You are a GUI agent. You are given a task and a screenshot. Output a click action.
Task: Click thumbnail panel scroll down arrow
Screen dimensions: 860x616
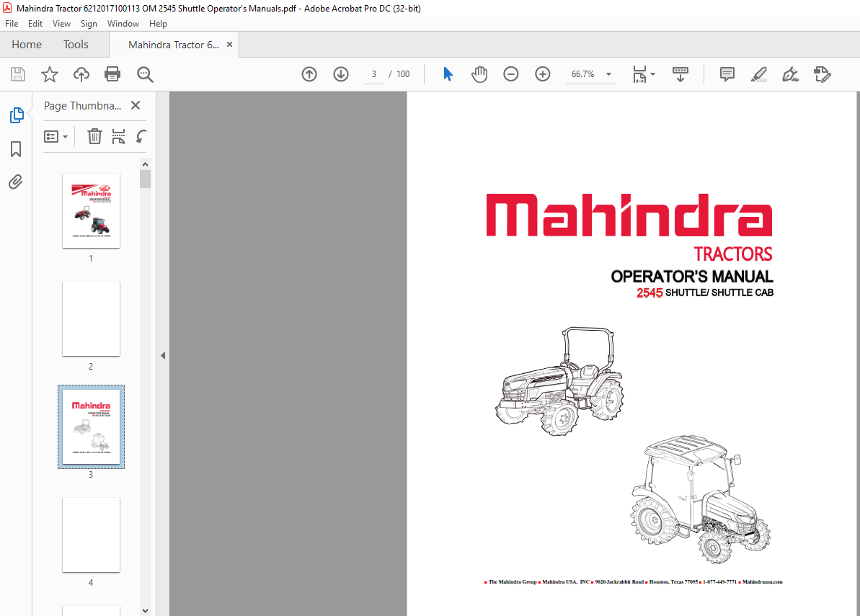point(146,610)
